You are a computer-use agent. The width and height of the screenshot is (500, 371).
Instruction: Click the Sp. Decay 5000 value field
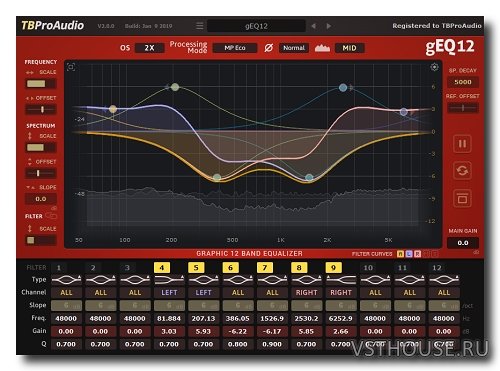pos(463,82)
